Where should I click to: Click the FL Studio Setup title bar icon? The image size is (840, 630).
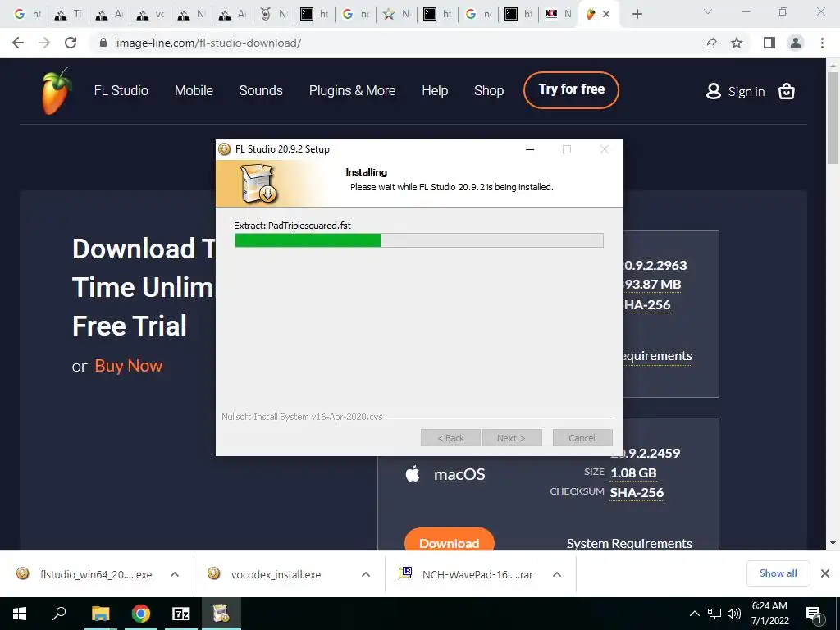coord(225,149)
